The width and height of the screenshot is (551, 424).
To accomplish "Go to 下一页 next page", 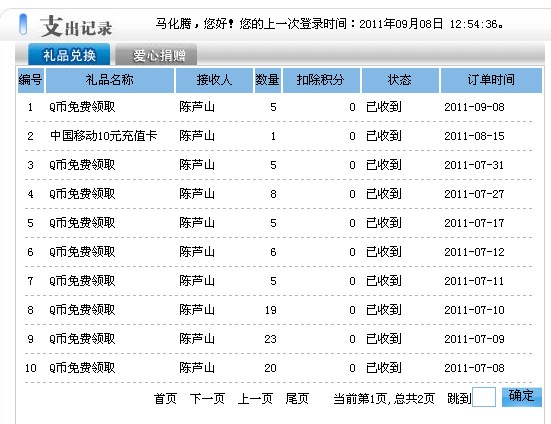I will (207, 399).
